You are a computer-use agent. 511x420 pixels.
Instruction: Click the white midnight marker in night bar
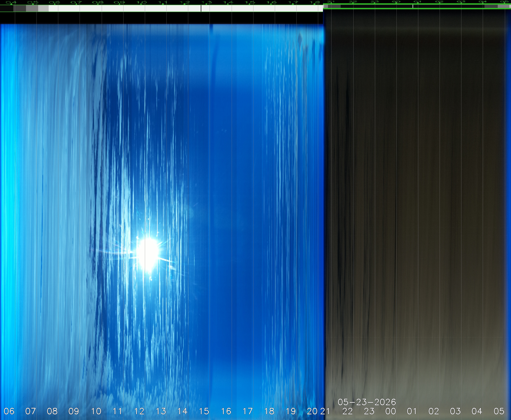coord(413,6)
